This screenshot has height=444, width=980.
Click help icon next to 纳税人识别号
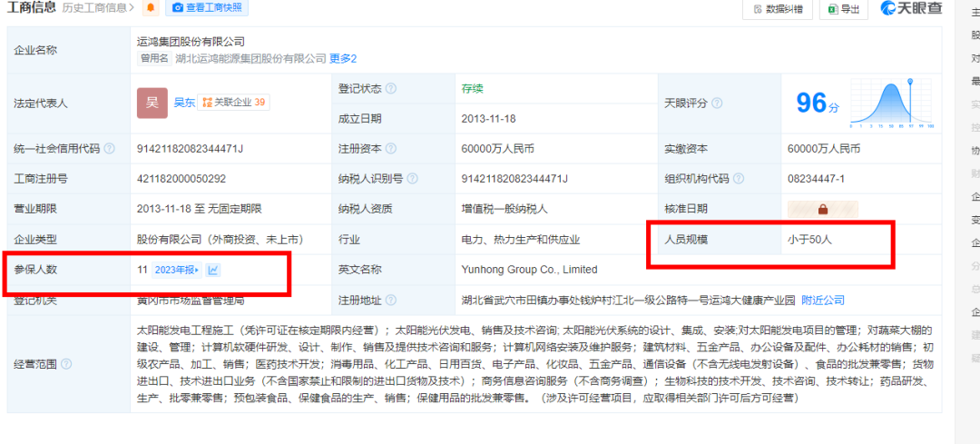[413, 179]
